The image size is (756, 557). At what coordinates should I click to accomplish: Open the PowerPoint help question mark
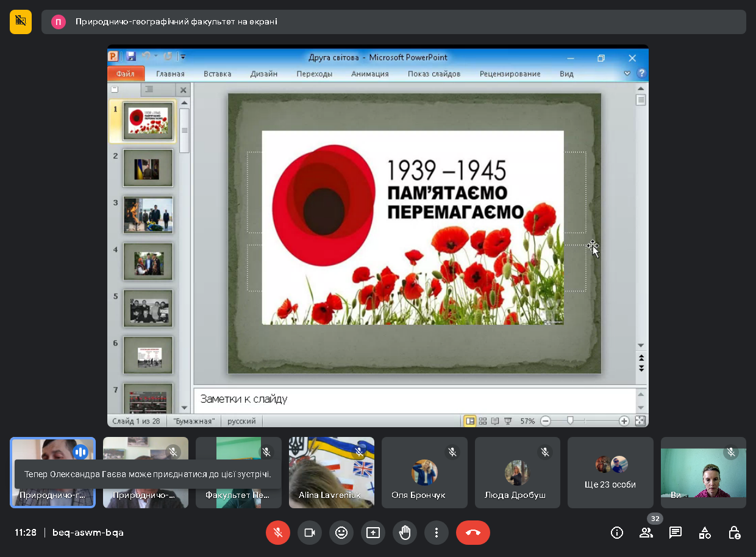pos(641,73)
